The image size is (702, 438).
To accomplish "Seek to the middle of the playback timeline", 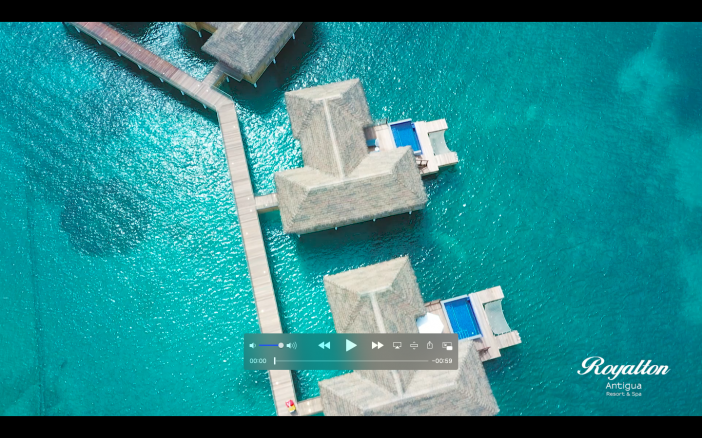I will click(351, 361).
